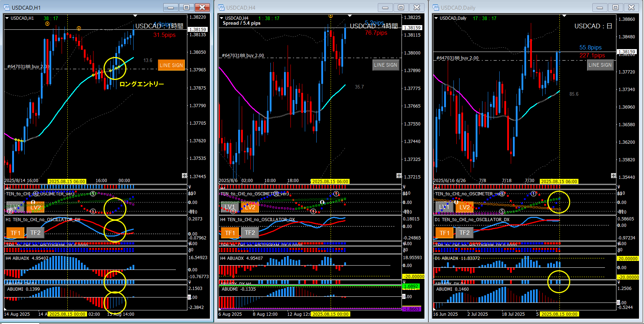Toggle TF2 in the H1 oscillator panel
The height and width of the screenshot is (324, 644).
(35, 233)
